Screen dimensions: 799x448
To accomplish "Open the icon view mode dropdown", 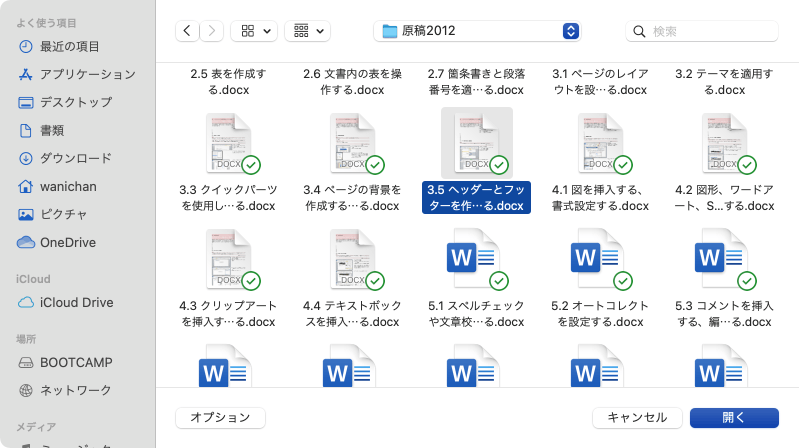I will 254,31.
